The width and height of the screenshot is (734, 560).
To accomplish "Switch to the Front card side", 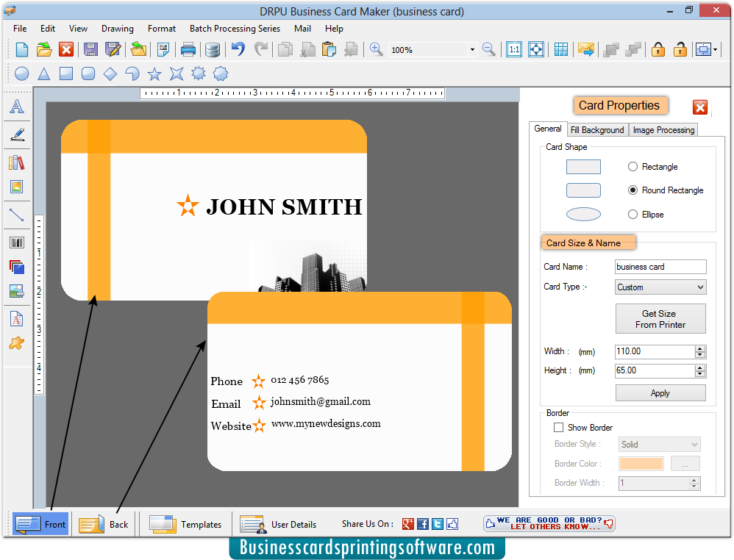I will [x=40, y=524].
